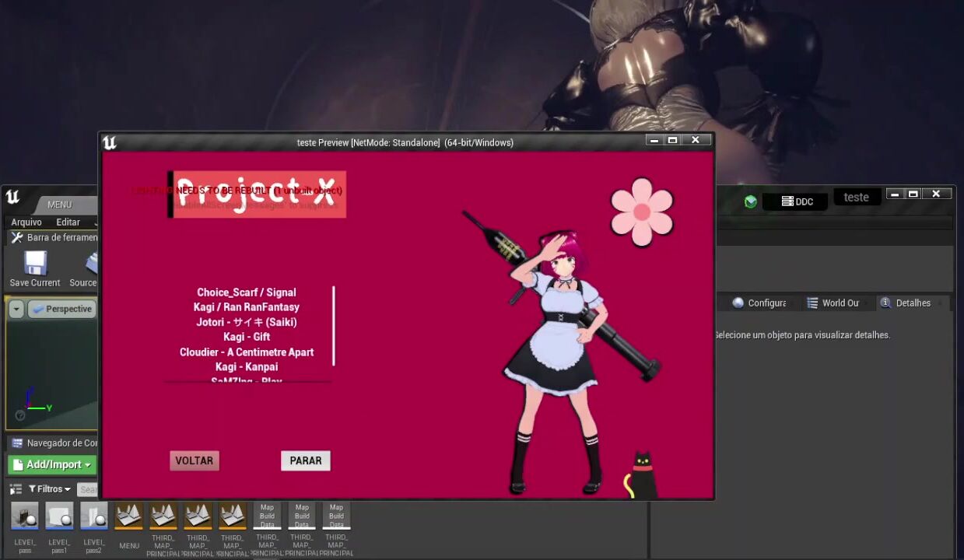
Task: Click the pink flower icon in the preview
Action: click(x=641, y=212)
